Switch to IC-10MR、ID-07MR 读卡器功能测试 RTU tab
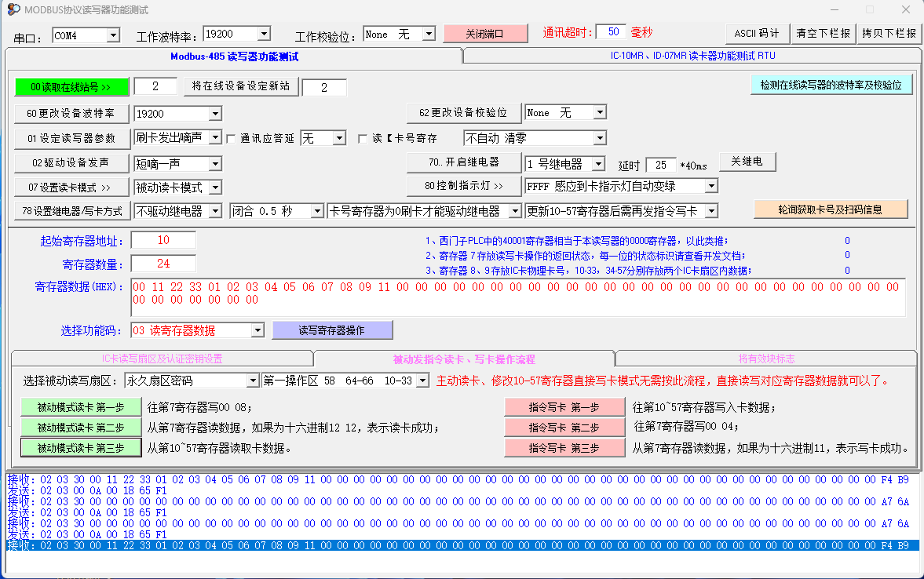 click(692, 56)
